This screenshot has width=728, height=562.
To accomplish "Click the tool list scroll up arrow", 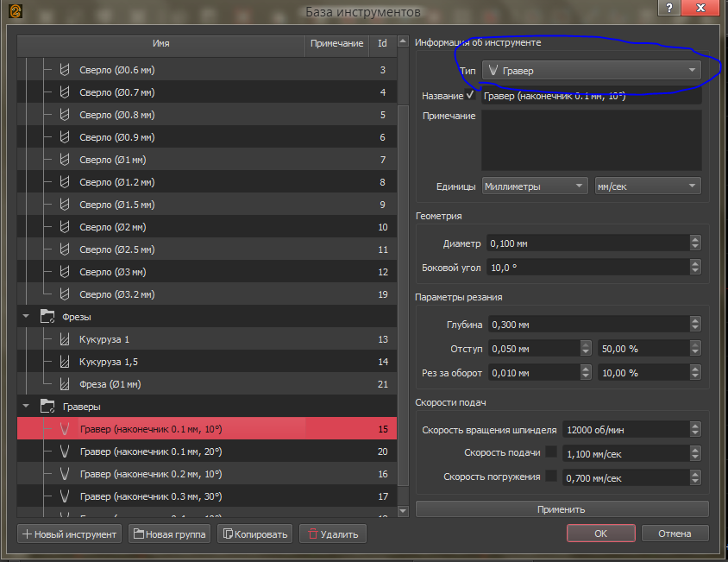I will (403, 41).
